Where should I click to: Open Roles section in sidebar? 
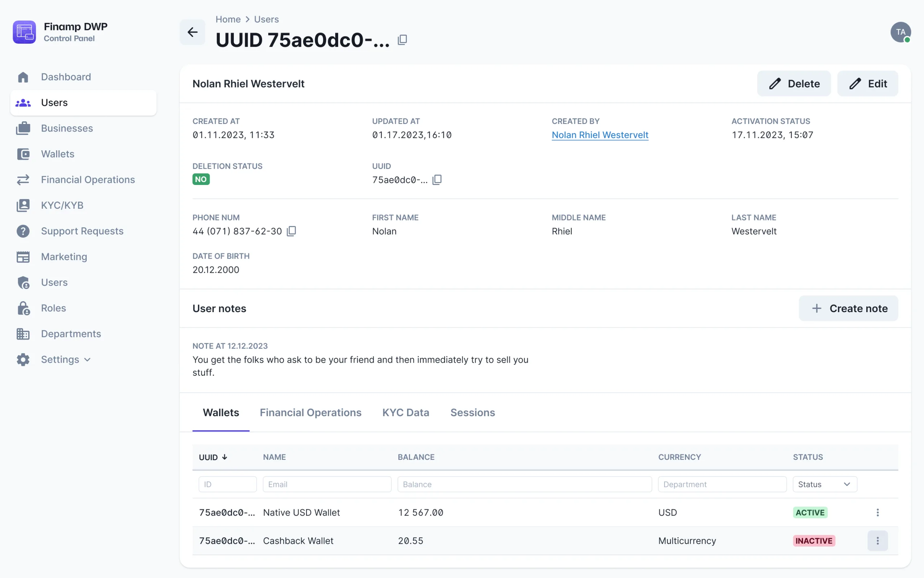53,308
